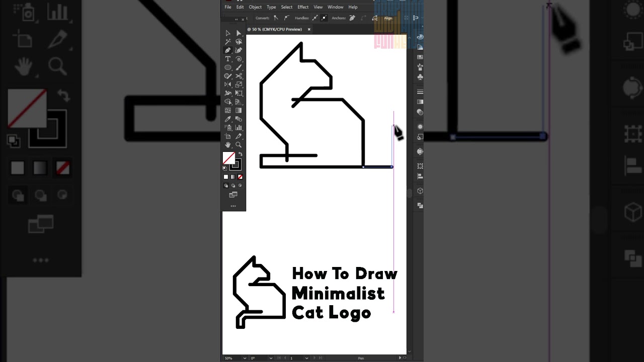Open the Object menu

point(255,7)
